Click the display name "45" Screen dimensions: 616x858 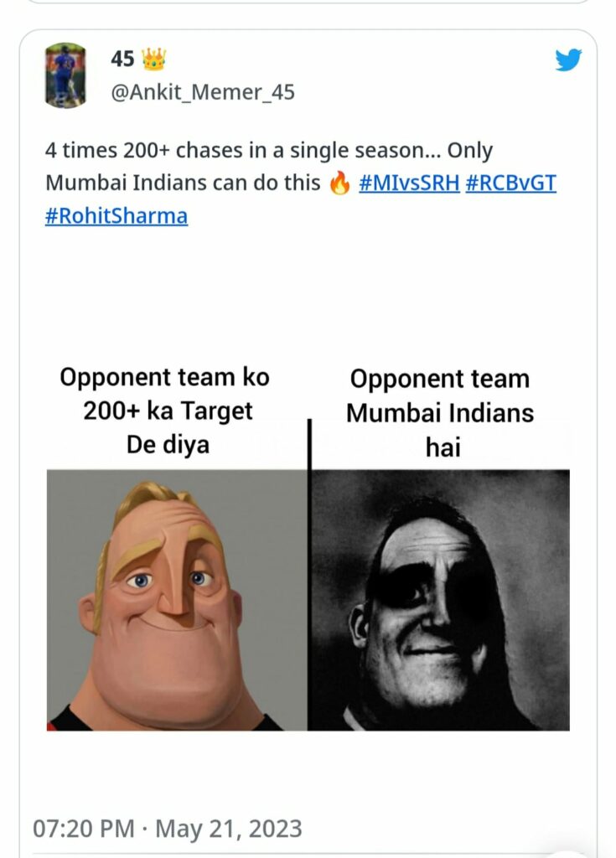[122, 59]
